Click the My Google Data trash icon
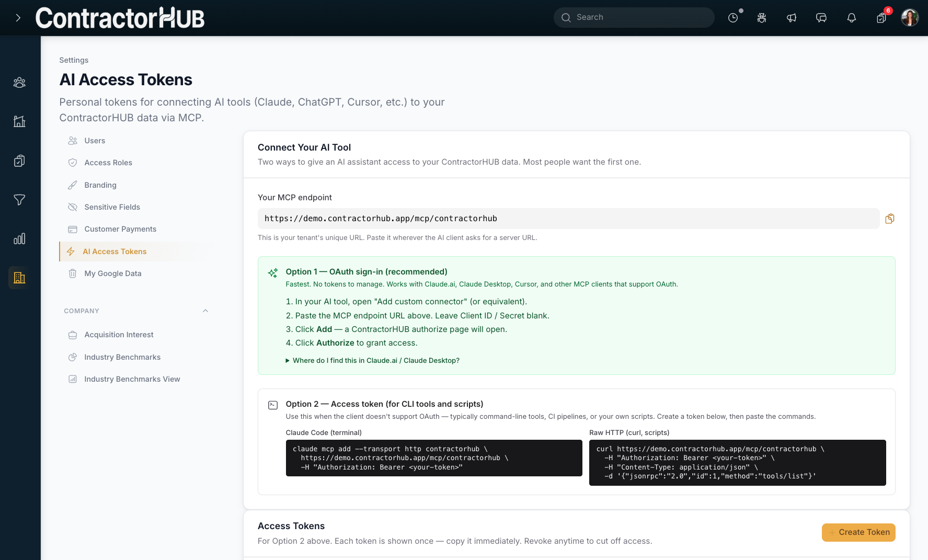The image size is (928, 560). coord(73,273)
